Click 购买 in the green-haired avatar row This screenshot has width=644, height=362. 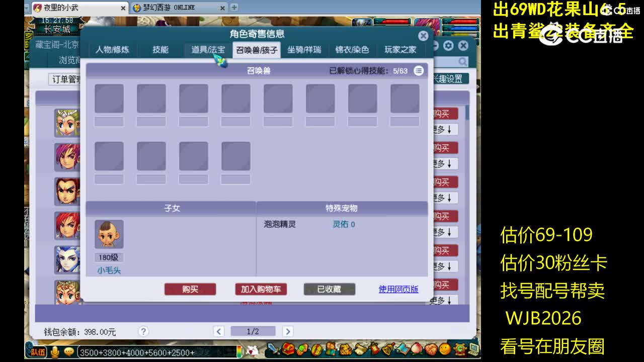pos(445,114)
